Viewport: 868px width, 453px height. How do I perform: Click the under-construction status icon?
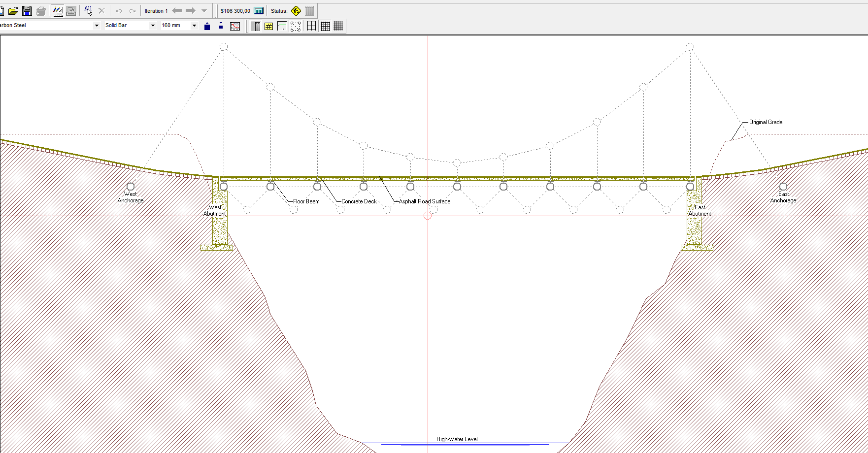click(x=296, y=11)
